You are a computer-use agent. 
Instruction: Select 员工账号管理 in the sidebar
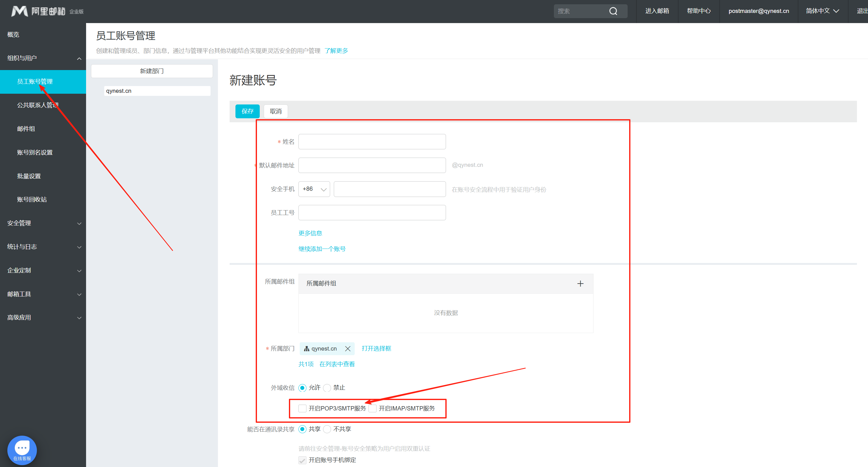[43, 81]
